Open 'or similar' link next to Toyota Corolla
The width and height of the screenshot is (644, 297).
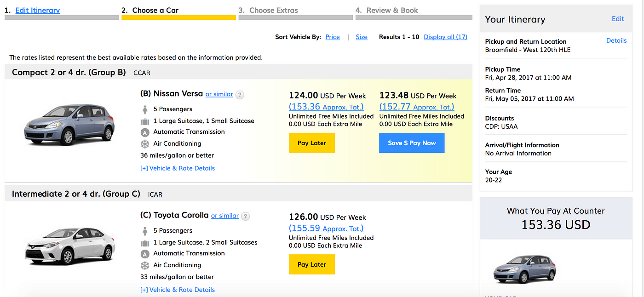(x=225, y=216)
